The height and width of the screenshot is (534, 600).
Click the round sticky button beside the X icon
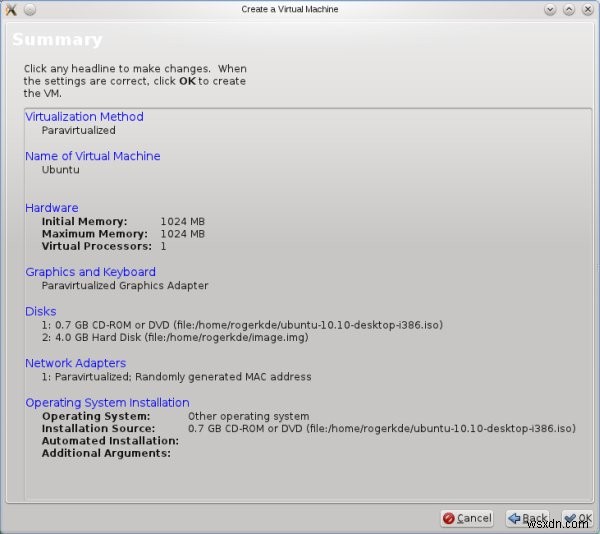coord(30,10)
